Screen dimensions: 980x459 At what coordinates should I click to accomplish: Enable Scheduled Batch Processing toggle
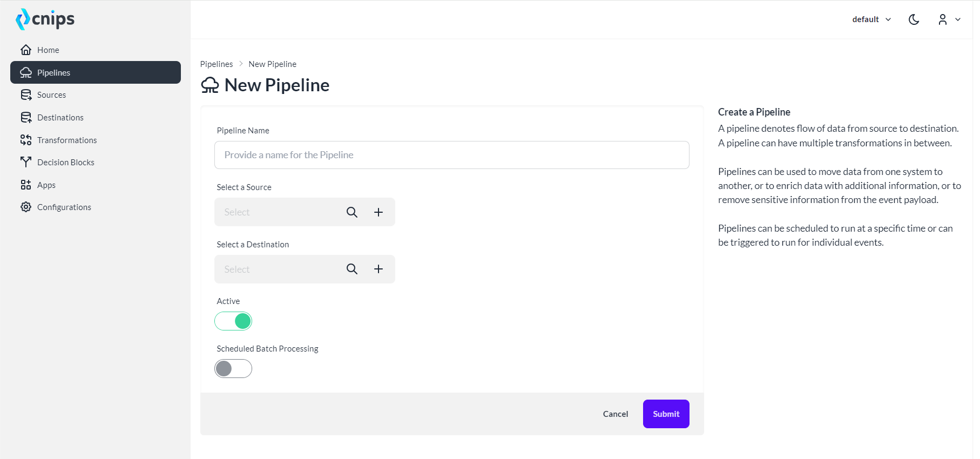pos(233,369)
